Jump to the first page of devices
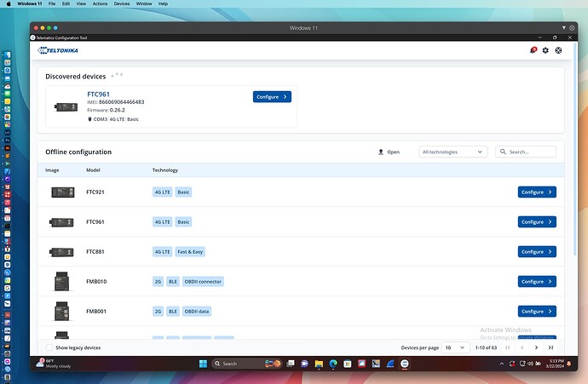The image size is (588, 384). [x=508, y=347]
